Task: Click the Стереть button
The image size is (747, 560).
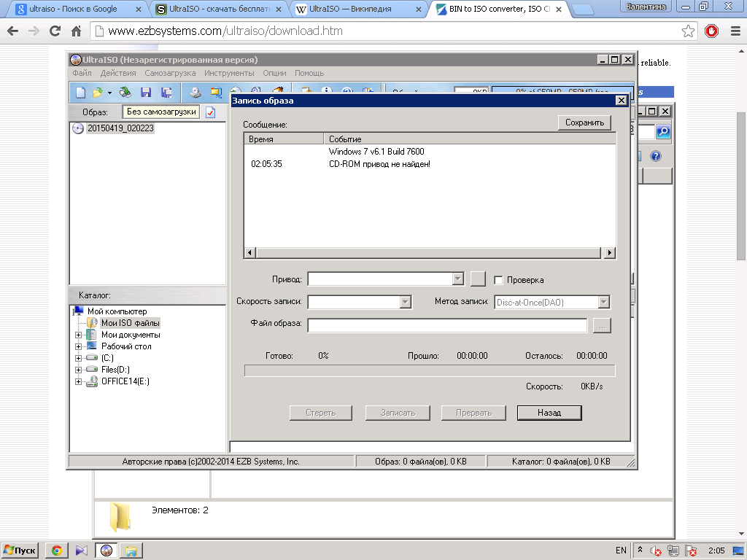Action: tap(321, 413)
